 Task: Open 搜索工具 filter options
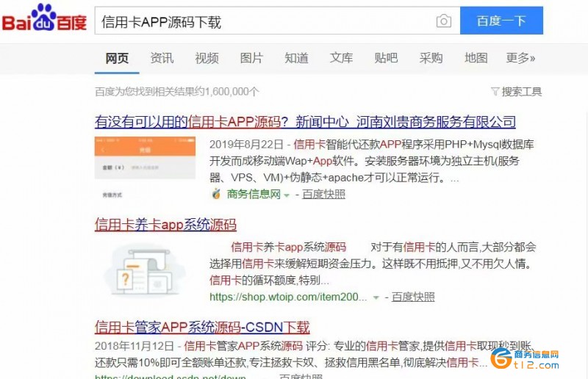pos(517,92)
